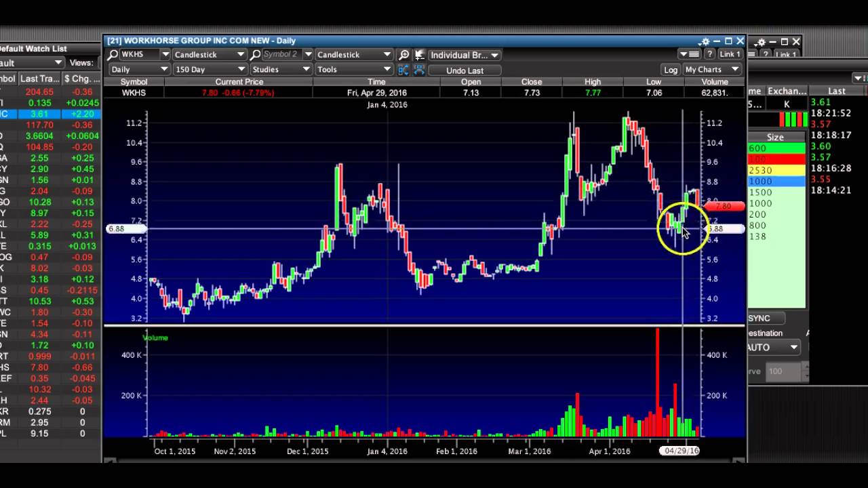Click the time and sales 18:21:52 entry
The image size is (868, 488).
pyautogui.click(x=831, y=113)
